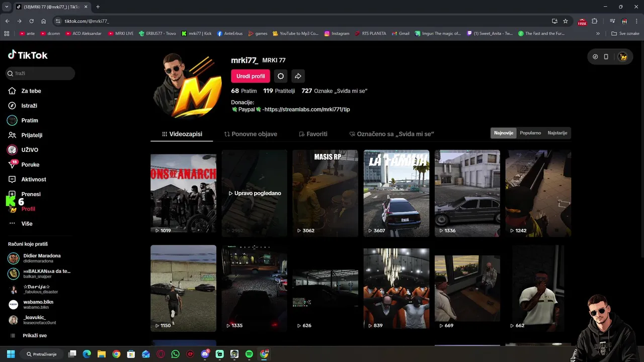Sort videos by Najnovije

(x=504, y=133)
